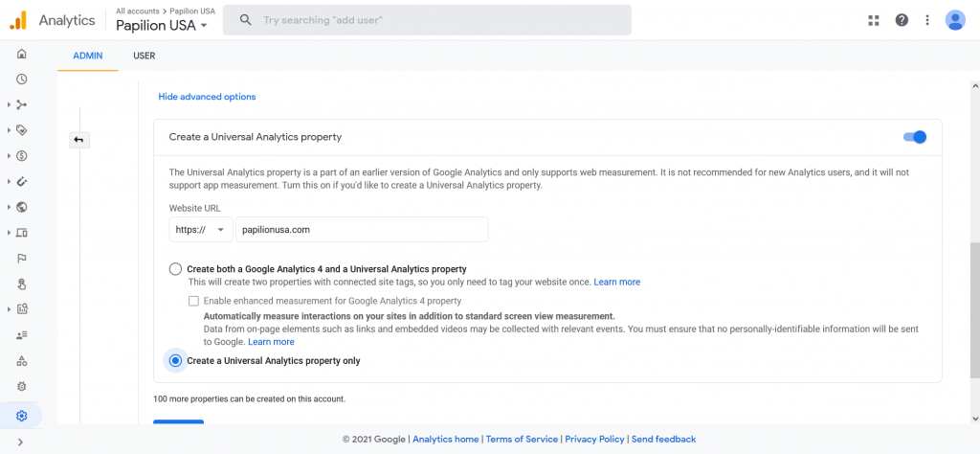This screenshot has height=454, width=980.
Task: Check Enable enhanced measurement checkbox
Action: 193,301
